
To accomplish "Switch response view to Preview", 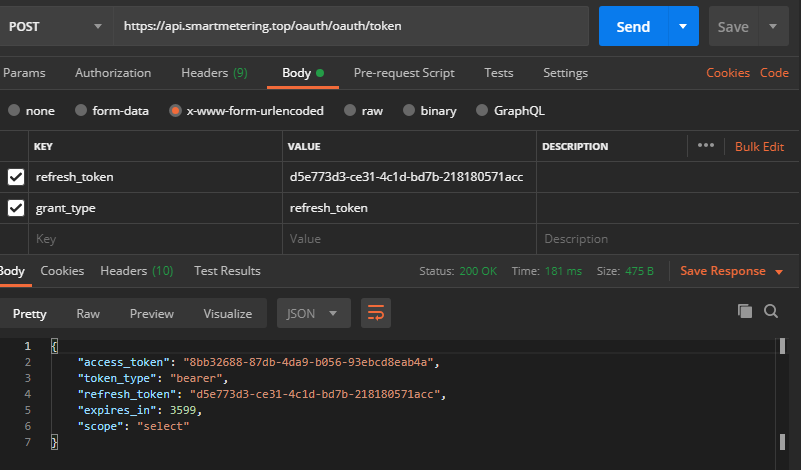I will click(152, 314).
